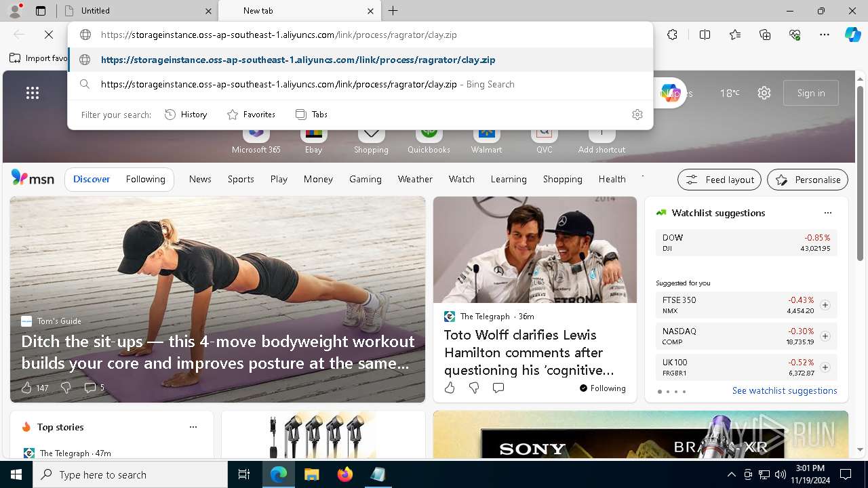
Task: Open the Money category
Action: coord(318,179)
